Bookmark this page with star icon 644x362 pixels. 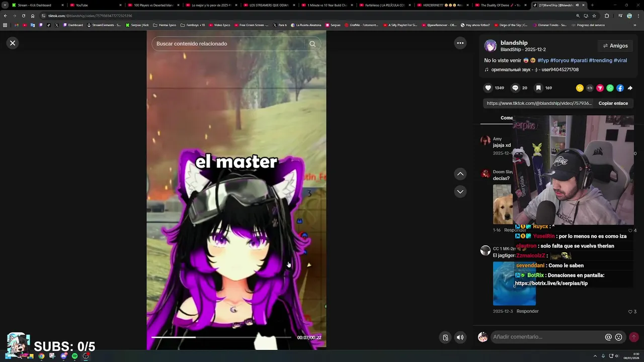point(594,16)
